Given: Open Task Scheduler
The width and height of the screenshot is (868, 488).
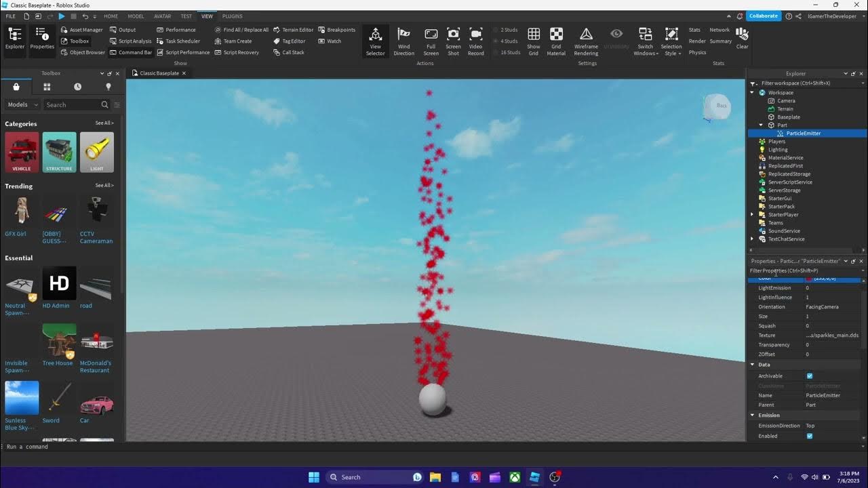Looking at the screenshot, I should [178, 41].
